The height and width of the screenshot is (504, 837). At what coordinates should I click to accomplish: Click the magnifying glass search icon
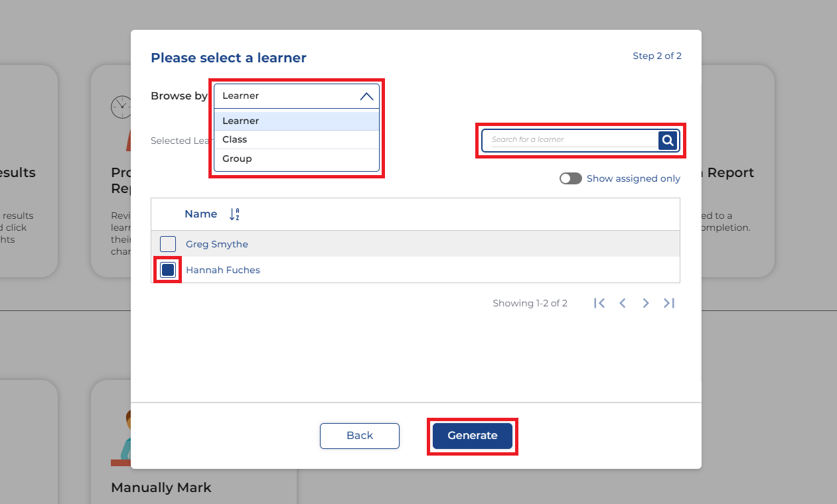point(668,140)
